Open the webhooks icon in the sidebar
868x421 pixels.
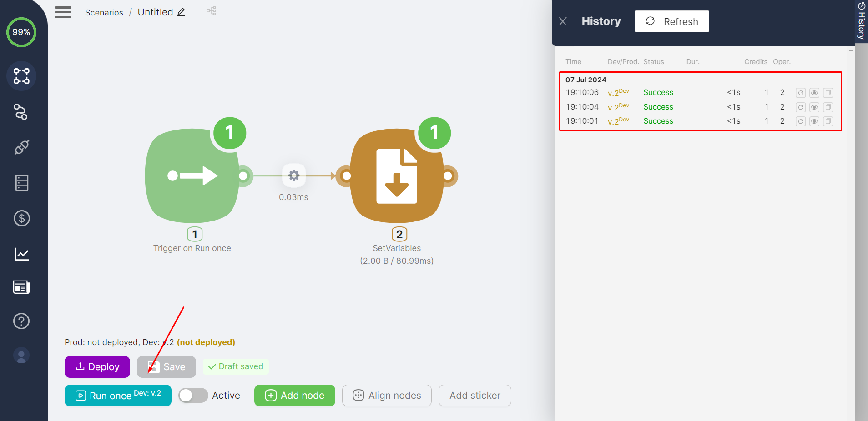pyautogui.click(x=21, y=112)
